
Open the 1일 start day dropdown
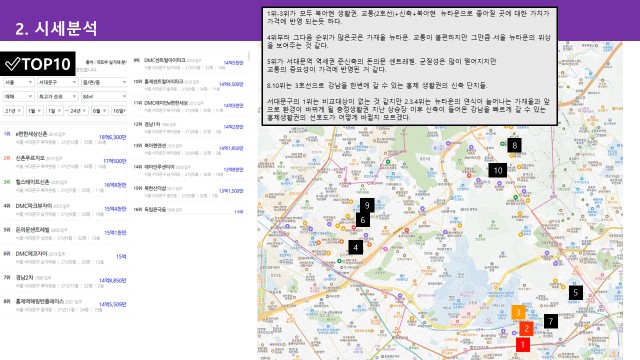coord(54,111)
